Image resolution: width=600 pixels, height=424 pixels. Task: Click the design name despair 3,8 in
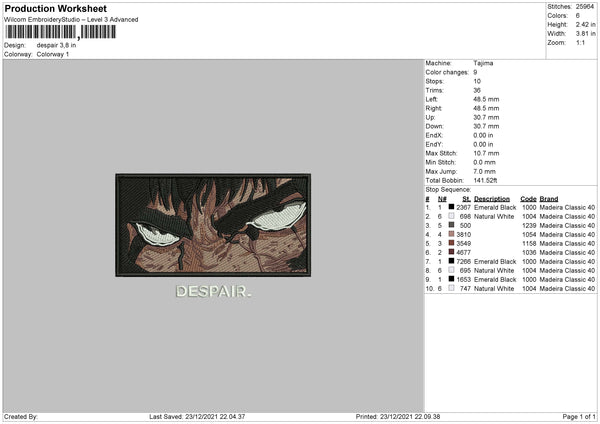tap(56, 45)
